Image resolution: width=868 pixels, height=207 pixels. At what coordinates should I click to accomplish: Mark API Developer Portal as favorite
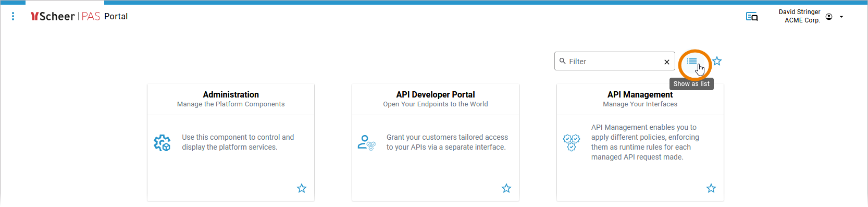click(x=506, y=188)
